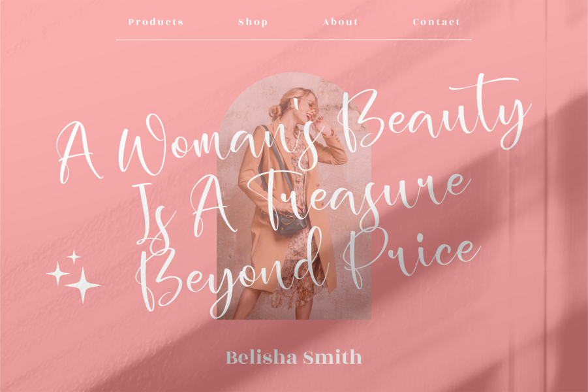Select the Shop menu item

coord(253,21)
